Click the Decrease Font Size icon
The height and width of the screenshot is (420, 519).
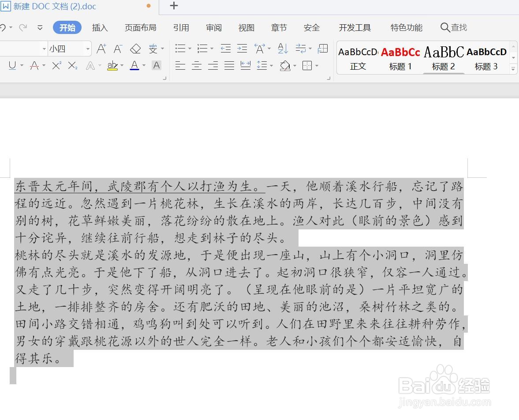tap(117, 49)
